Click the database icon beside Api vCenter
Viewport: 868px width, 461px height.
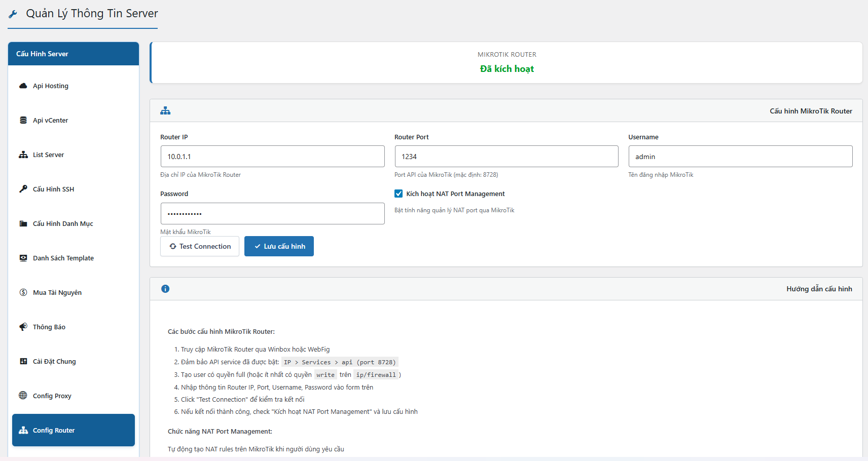[23, 120]
